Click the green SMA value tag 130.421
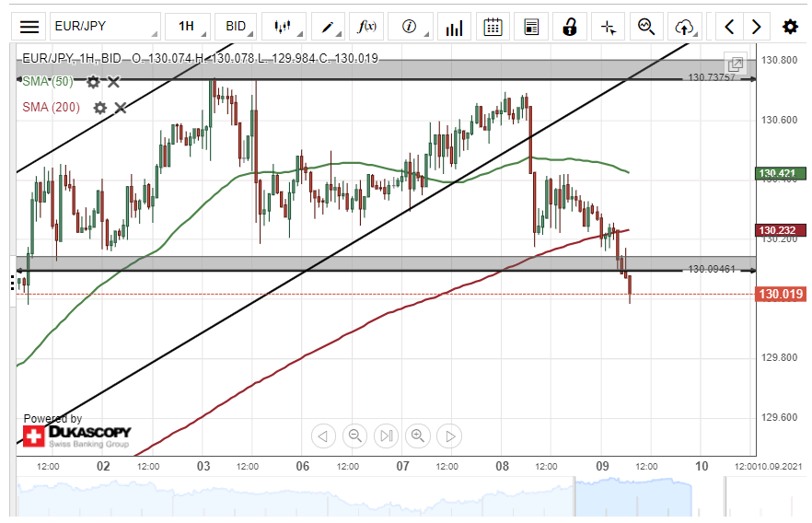This screenshot has width=812, height=523. [781, 173]
